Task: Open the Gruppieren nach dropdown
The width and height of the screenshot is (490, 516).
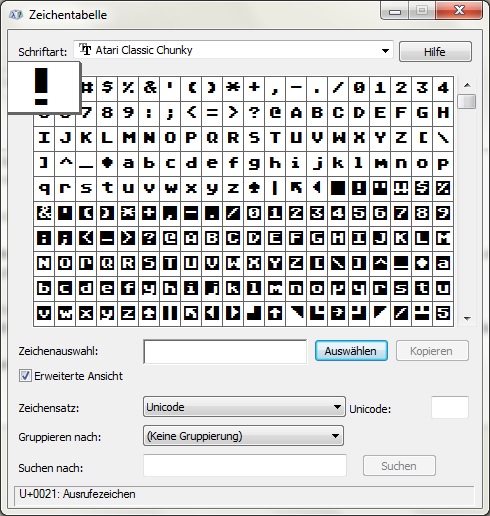Action: 243,436
